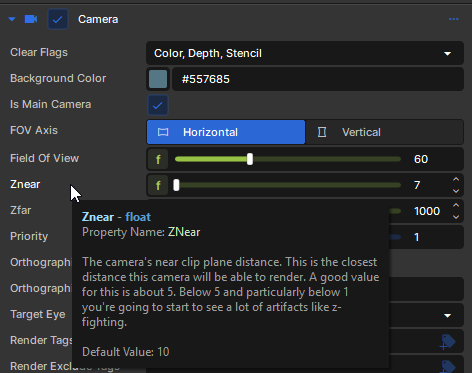Decrease Znear value with down arrow
Viewport: 472px width, 373px height.
tap(456, 191)
